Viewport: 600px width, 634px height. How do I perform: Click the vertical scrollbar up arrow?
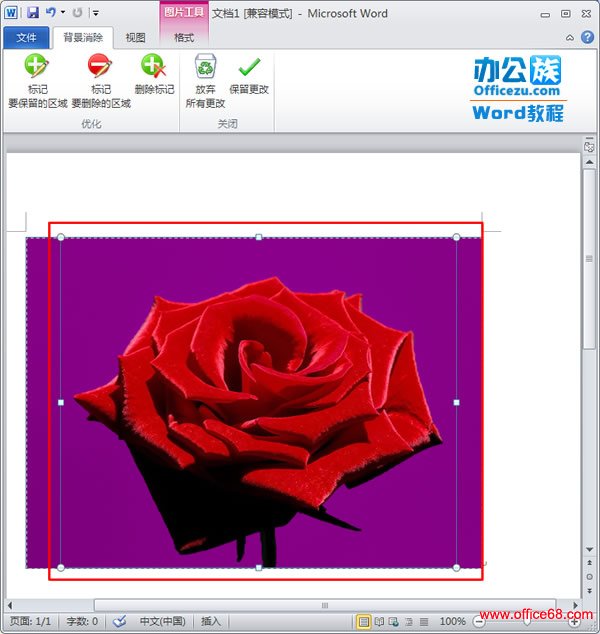(x=589, y=162)
